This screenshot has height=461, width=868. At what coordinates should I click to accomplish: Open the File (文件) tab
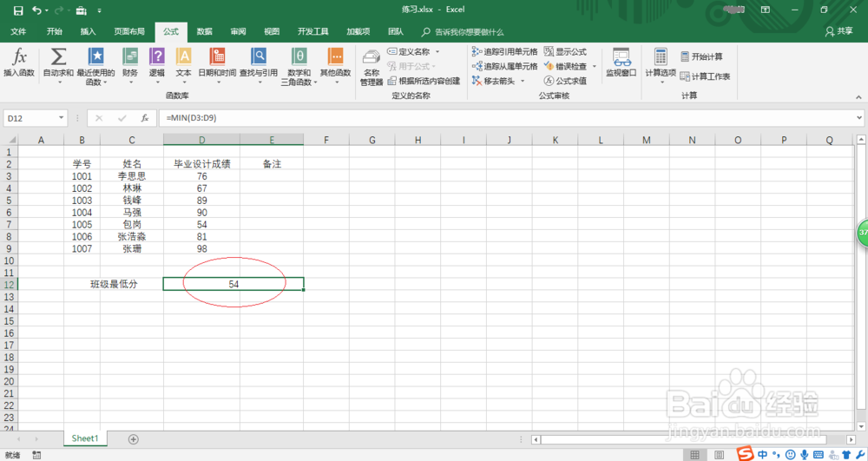(18, 31)
